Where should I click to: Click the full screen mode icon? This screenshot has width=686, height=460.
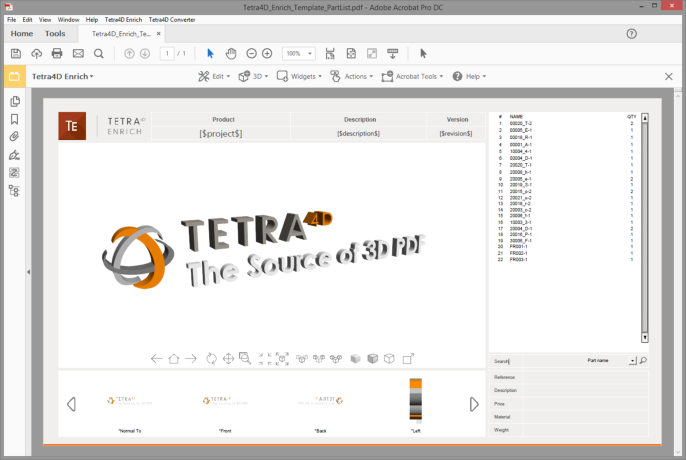[x=372, y=53]
